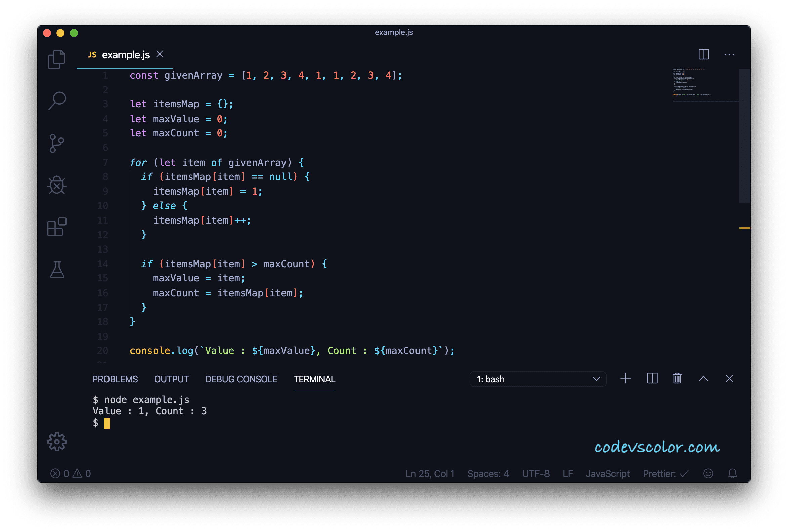
Task: Split the terminal pane
Action: (x=652, y=379)
